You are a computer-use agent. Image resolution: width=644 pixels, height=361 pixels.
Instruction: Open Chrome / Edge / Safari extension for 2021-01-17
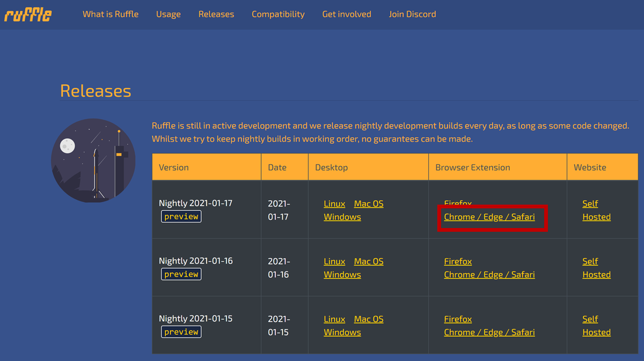pyautogui.click(x=489, y=217)
